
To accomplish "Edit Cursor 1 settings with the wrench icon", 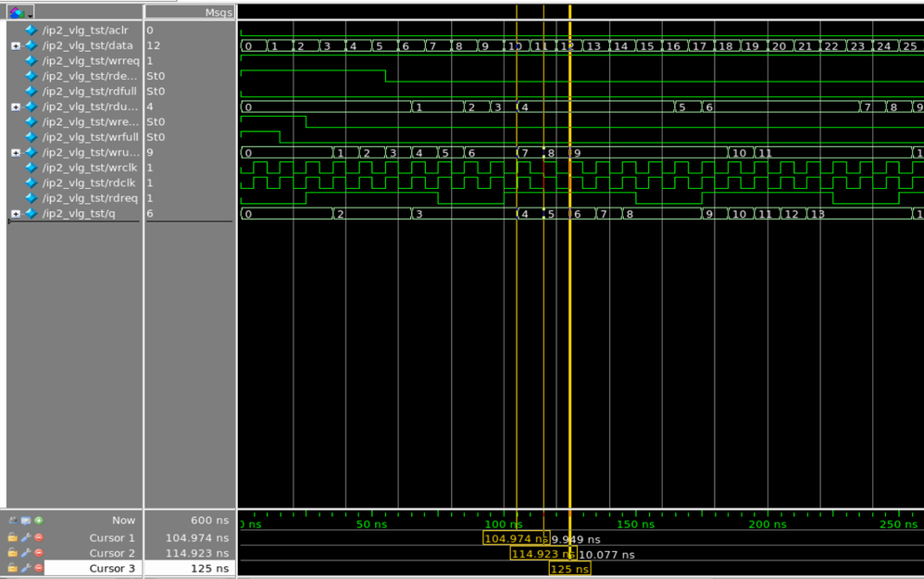I will coord(26,537).
